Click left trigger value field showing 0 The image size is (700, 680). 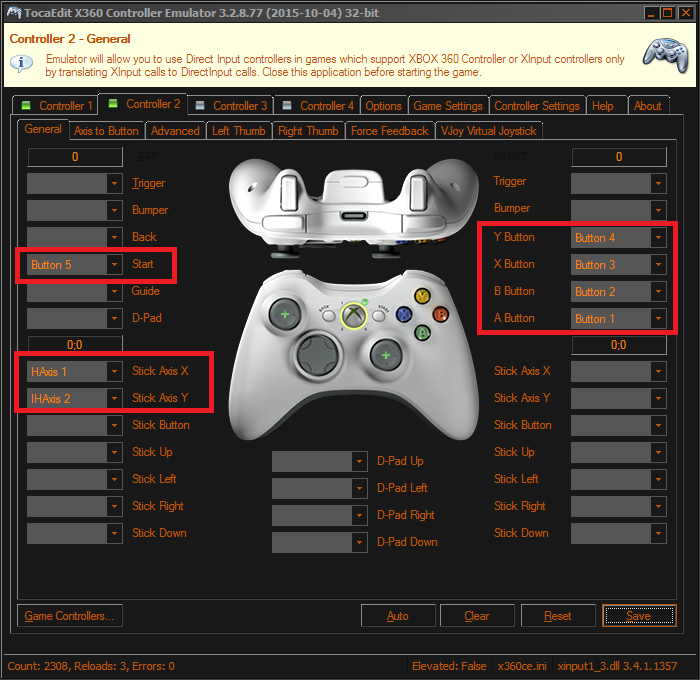(x=75, y=157)
